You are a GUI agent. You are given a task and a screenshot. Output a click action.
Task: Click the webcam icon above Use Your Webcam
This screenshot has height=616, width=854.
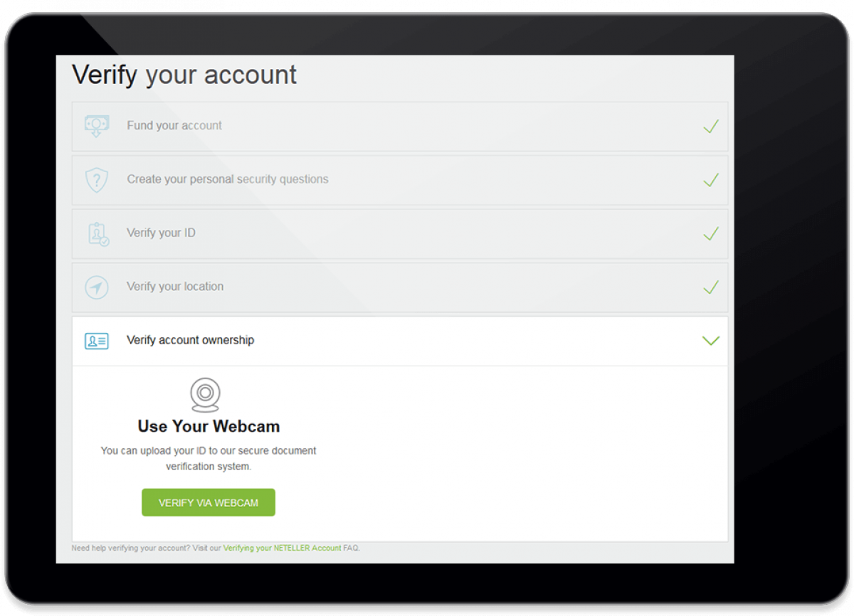pos(205,395)
